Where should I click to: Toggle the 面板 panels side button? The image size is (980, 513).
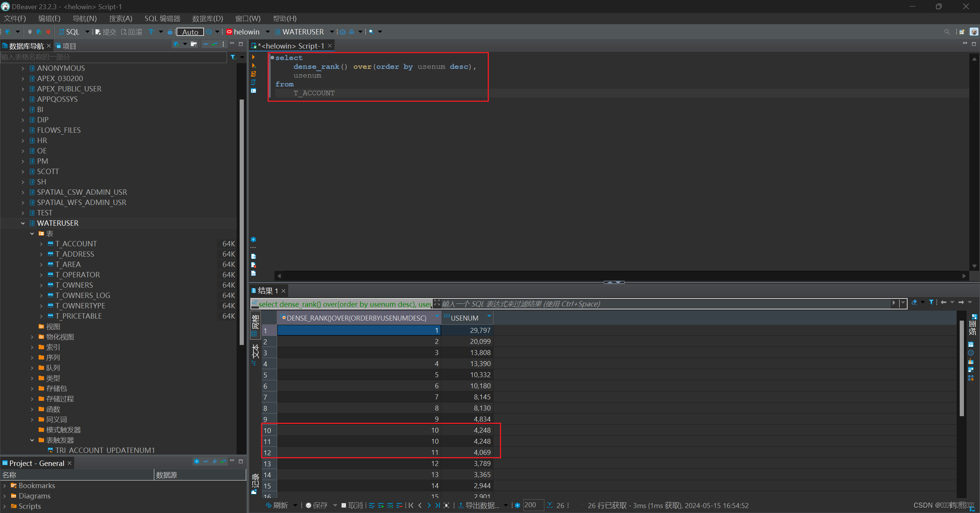coord(973,325)
